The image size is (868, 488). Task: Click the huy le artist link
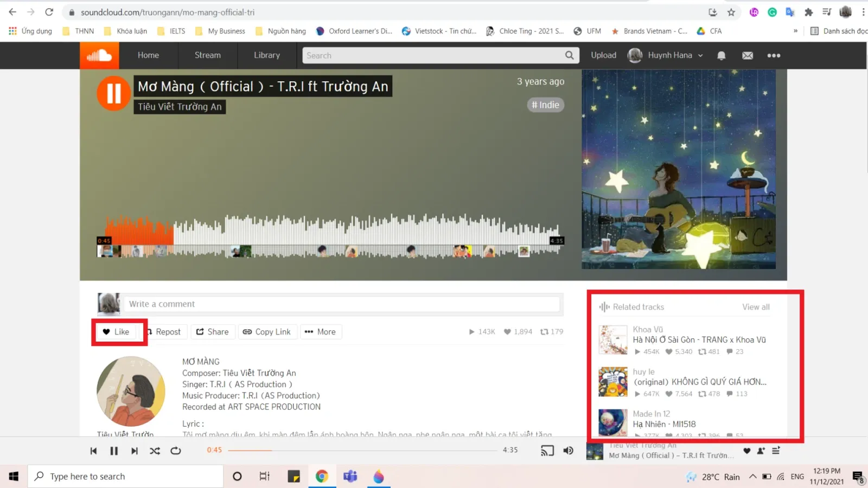coord(643,371)
